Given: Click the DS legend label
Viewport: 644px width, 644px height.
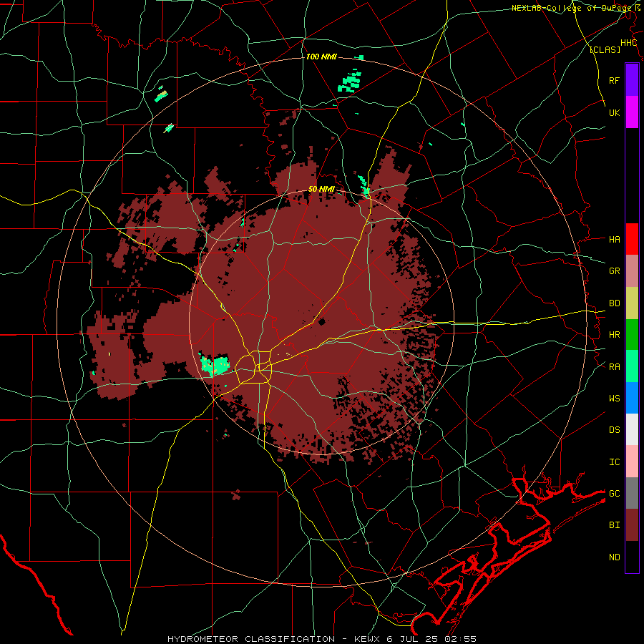Looking at the screenshot, I should 614,429.
